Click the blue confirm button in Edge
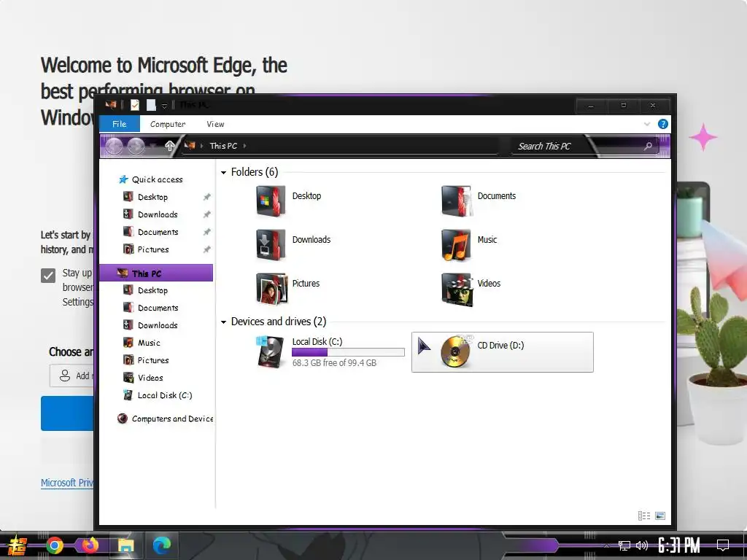 (x=67, y=413)
